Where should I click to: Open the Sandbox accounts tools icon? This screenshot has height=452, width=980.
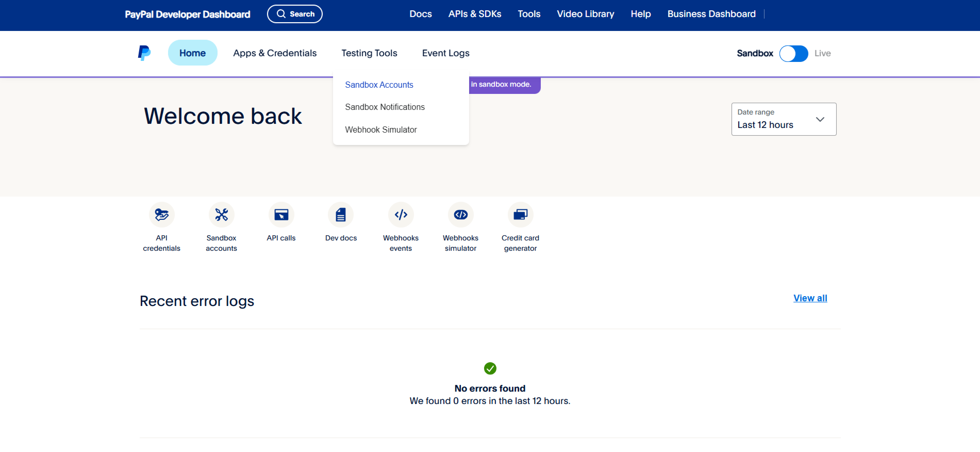pos(221,214)
